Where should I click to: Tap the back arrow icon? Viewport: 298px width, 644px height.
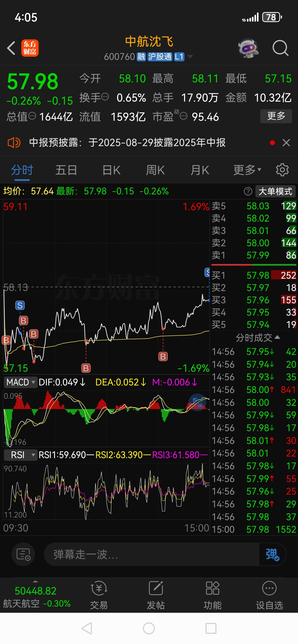click(x=11, y=48)
